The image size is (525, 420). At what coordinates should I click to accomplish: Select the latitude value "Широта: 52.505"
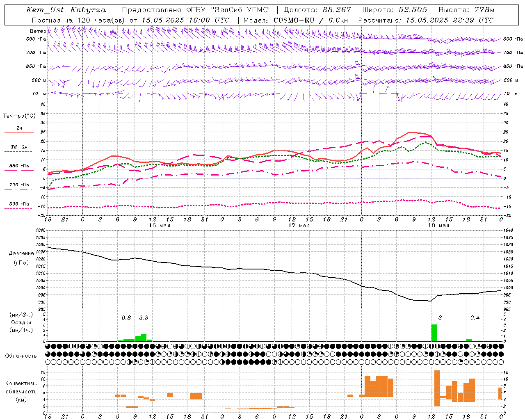tap(395, 10)
